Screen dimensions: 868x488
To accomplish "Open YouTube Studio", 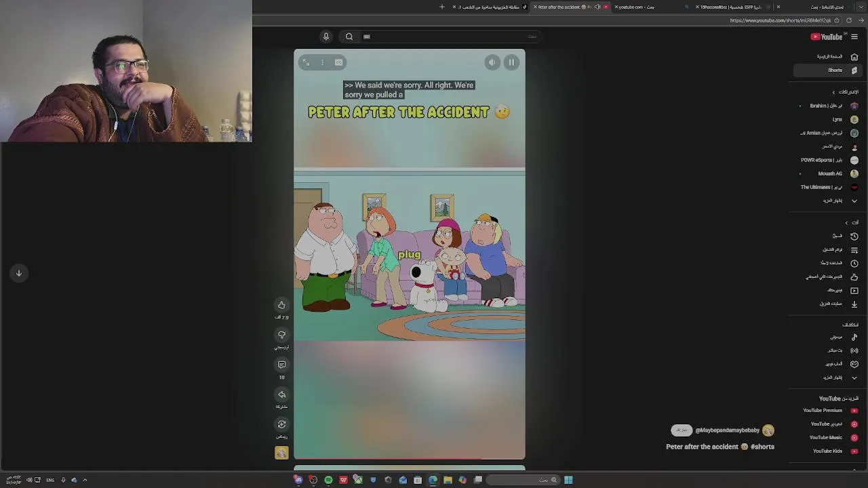I will pyautogui.click(x=828, y=424).
